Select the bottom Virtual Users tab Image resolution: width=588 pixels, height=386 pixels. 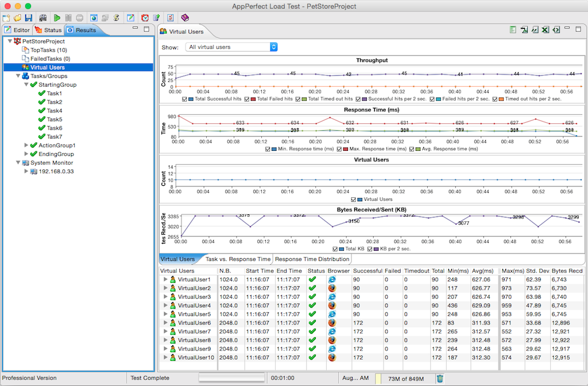click(x=178, y=259)
